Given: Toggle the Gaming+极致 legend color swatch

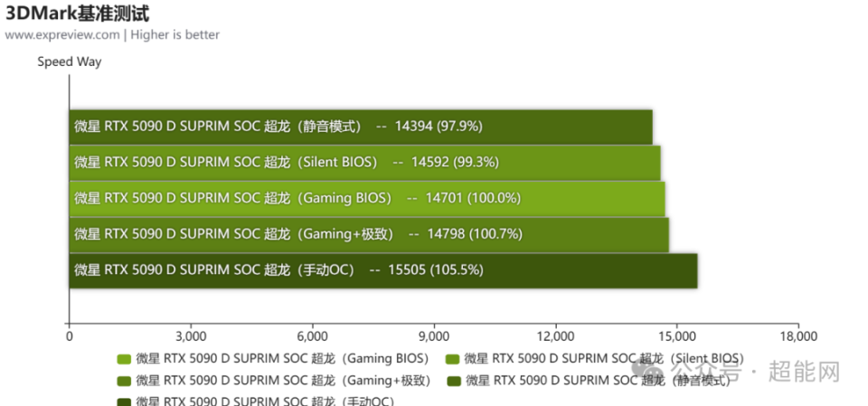Looking at the screenshot, I should pyautogui.click(x=124, y=381).
